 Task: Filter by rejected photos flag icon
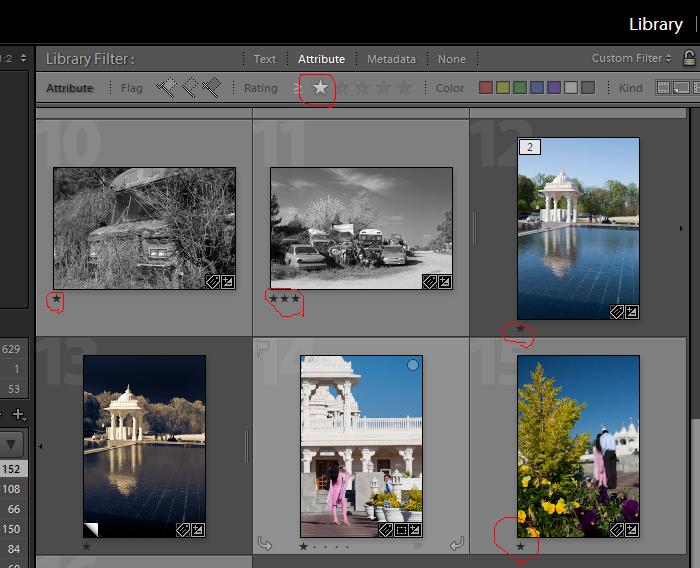pos(211,88)
